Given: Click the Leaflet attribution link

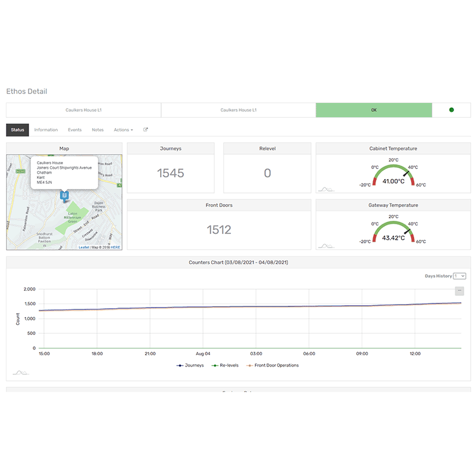Looking at the screenshot, I should [84, 247].
